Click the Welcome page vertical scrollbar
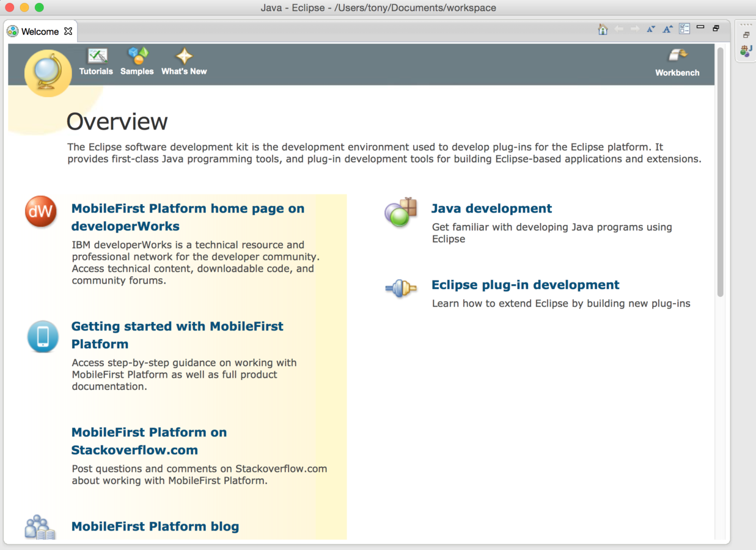 pyautogui.click(x=721, y=172)
